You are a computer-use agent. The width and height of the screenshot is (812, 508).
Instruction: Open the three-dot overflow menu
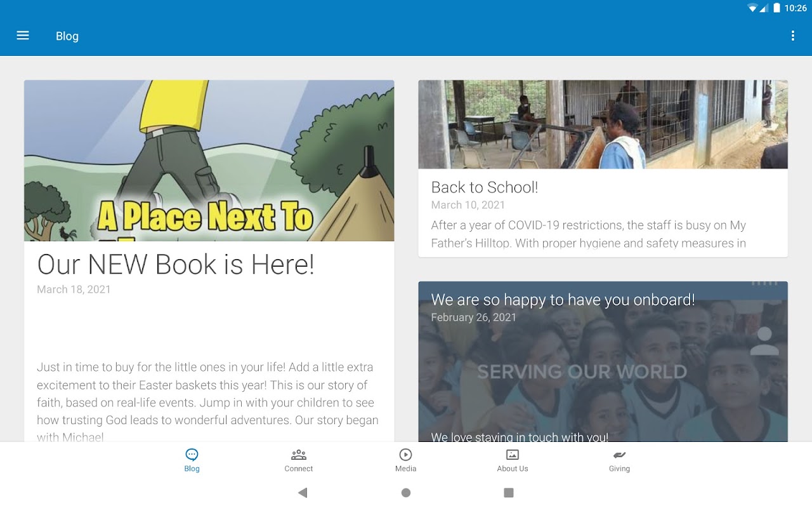pyautogui.click(x=792, y=36)
